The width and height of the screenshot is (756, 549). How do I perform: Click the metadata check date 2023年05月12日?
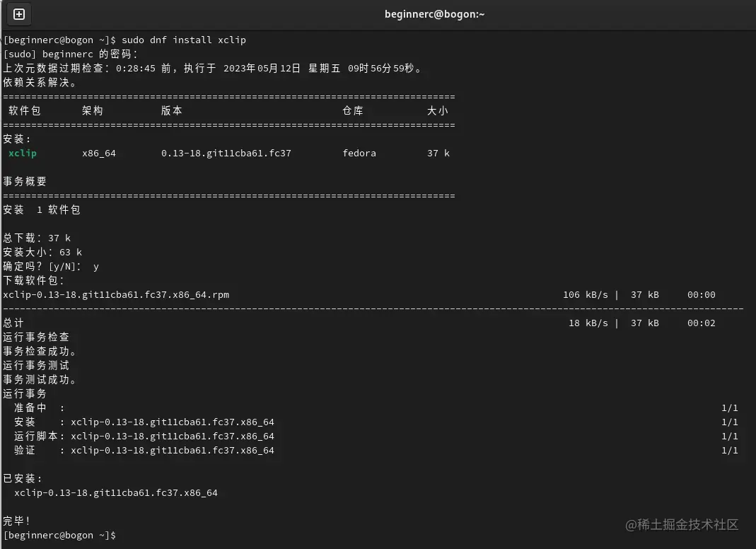coord(262,69)
